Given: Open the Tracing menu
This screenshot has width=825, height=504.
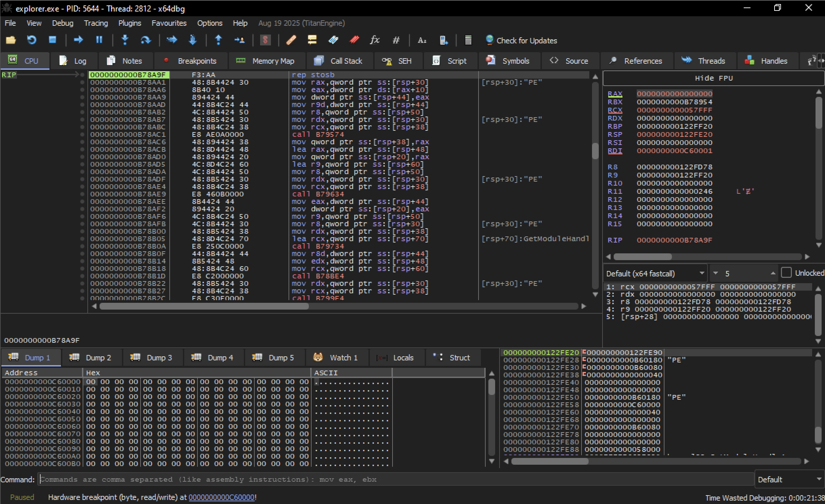Looking at the screenshot, I should tap(96, 23).
